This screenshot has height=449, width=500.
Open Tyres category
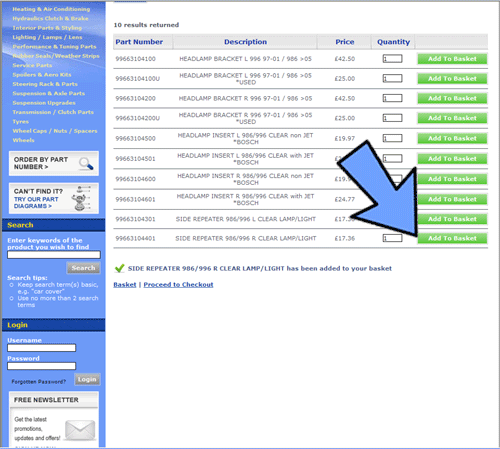tap(21, 121)
